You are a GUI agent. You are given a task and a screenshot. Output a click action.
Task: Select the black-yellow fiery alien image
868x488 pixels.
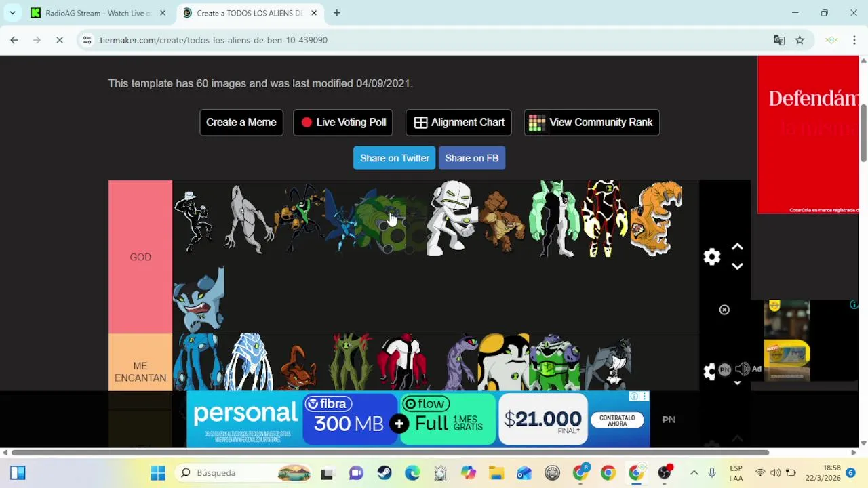pos(606,218)
